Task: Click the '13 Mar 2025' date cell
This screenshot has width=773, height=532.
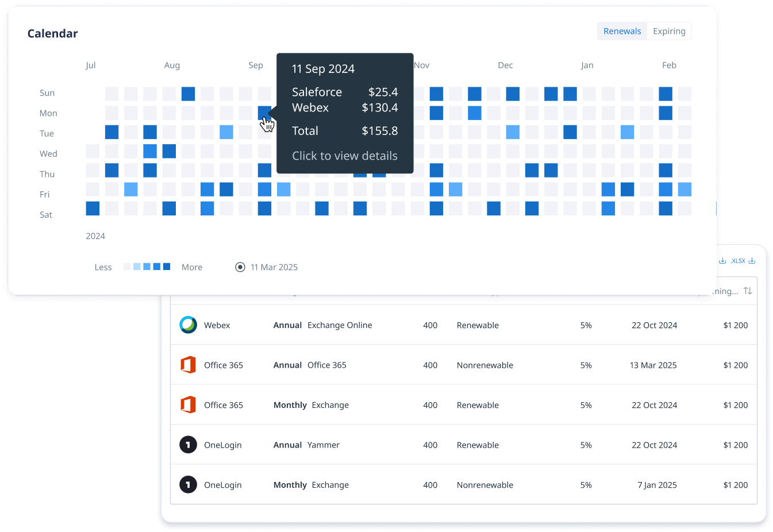Action: pos(653,365)
